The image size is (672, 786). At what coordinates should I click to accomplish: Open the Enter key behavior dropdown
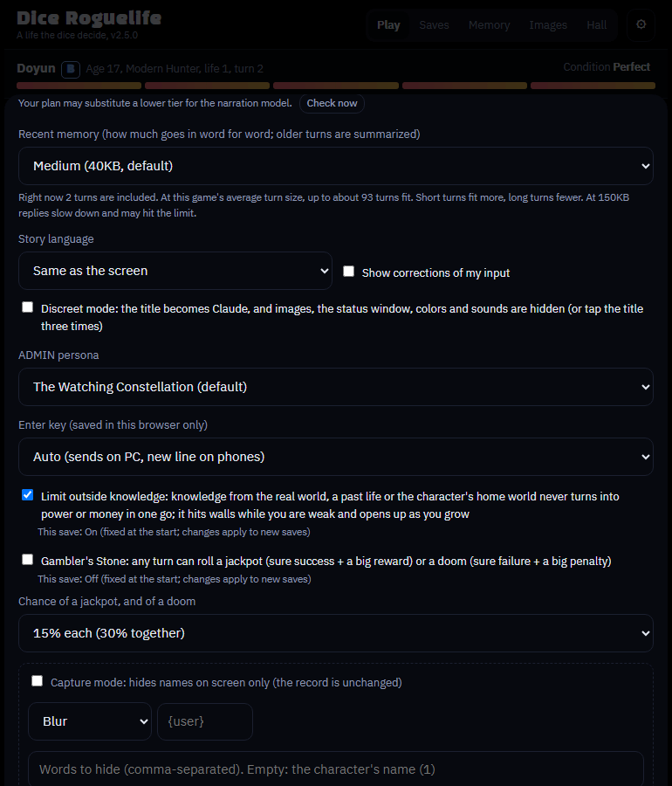pos(336,457)
